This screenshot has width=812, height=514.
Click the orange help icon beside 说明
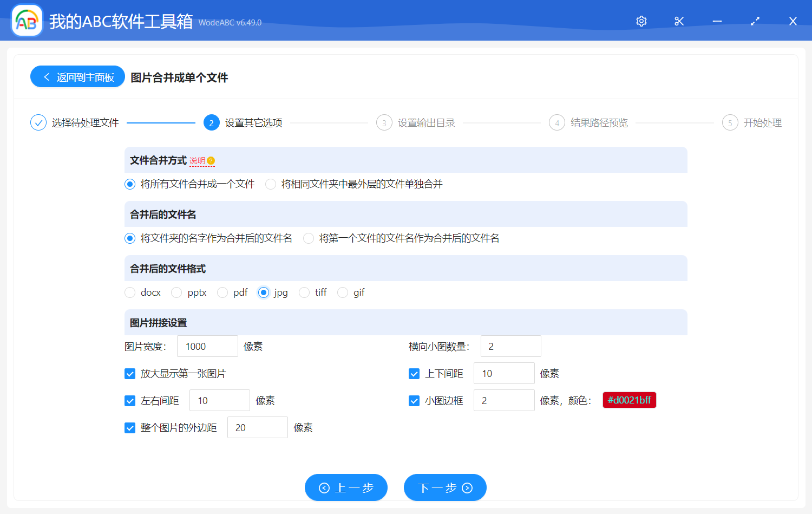[x=211, y=161]
